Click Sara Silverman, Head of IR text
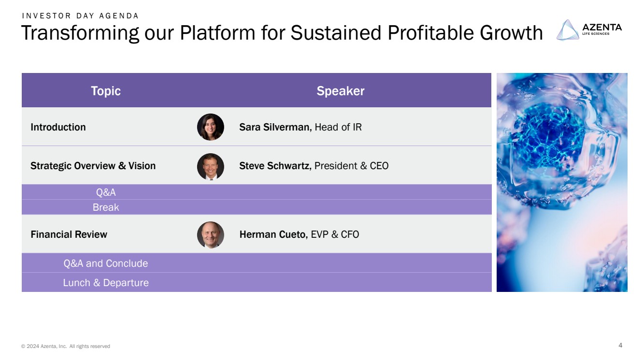The image size is (644, 362). [x=300, y=127]
